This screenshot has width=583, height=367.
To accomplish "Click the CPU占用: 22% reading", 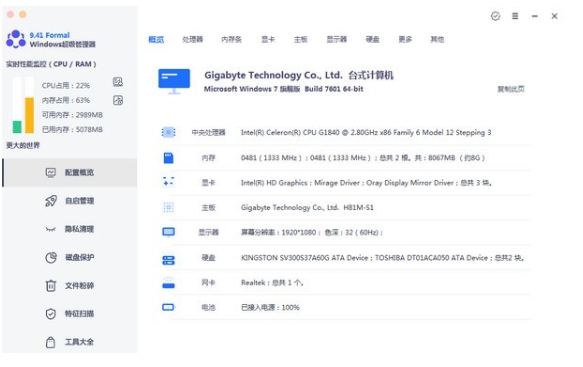I will click(66, 86).
